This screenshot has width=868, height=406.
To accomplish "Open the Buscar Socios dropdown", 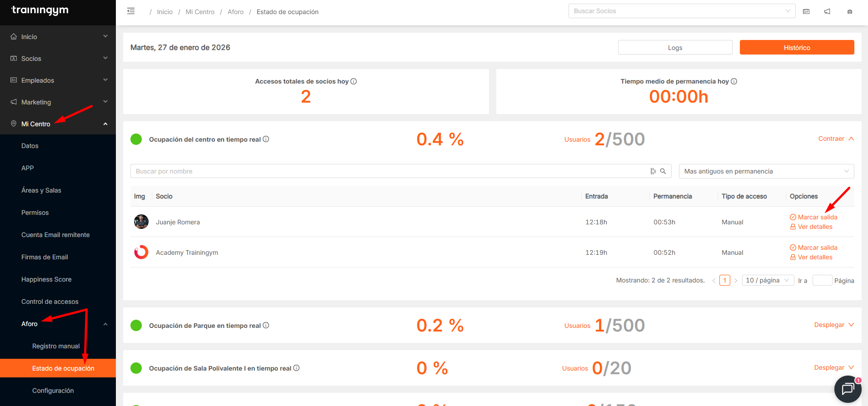I will pos(682,11).
